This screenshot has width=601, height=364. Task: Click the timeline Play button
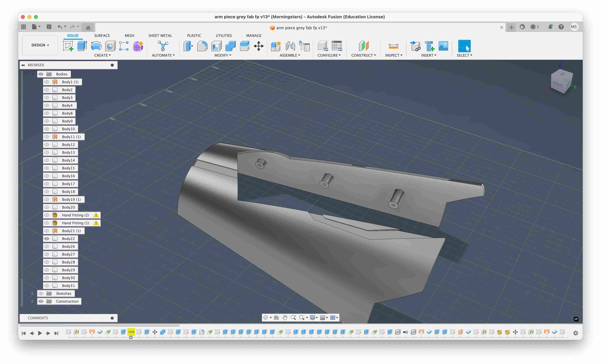[x=40, y=333]
